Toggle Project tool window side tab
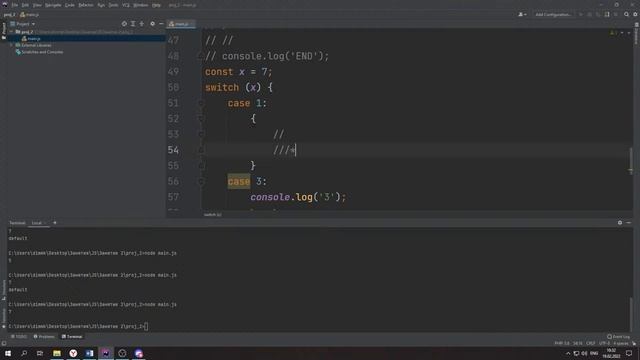 [4, 30]
